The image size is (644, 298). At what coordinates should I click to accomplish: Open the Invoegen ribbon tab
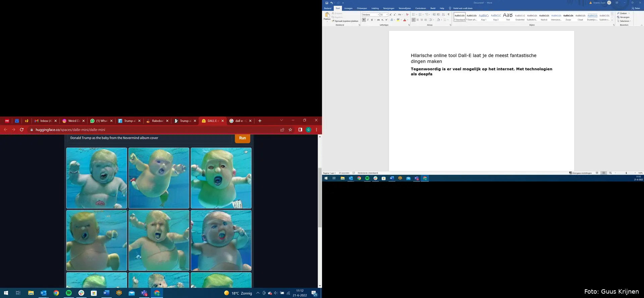pos(348,8)
